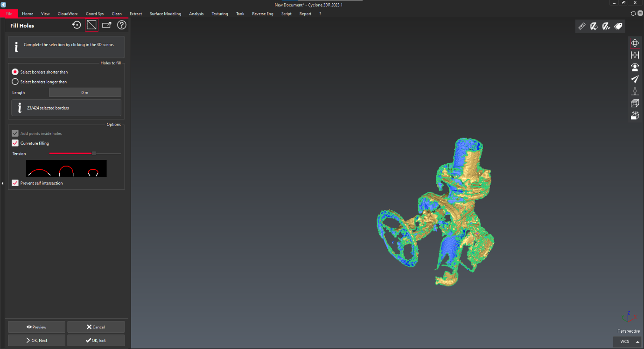
Task: Click the 'Perspective' view label
Action: tap(629, 331)
